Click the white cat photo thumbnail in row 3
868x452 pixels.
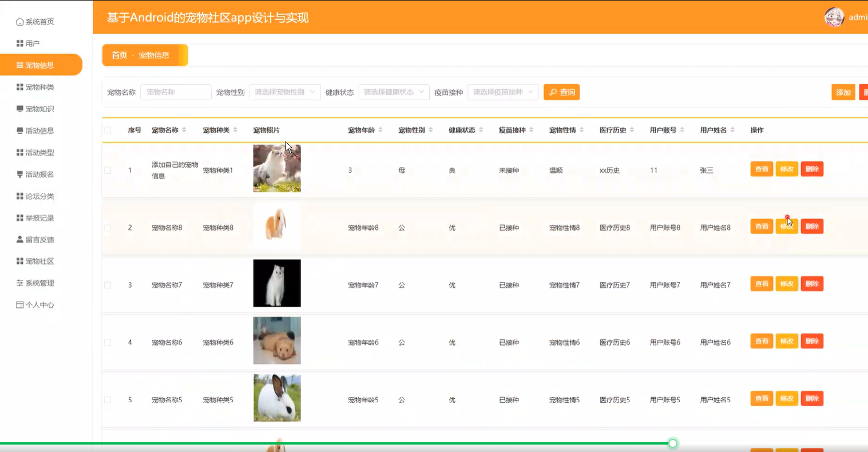(277, 283)
